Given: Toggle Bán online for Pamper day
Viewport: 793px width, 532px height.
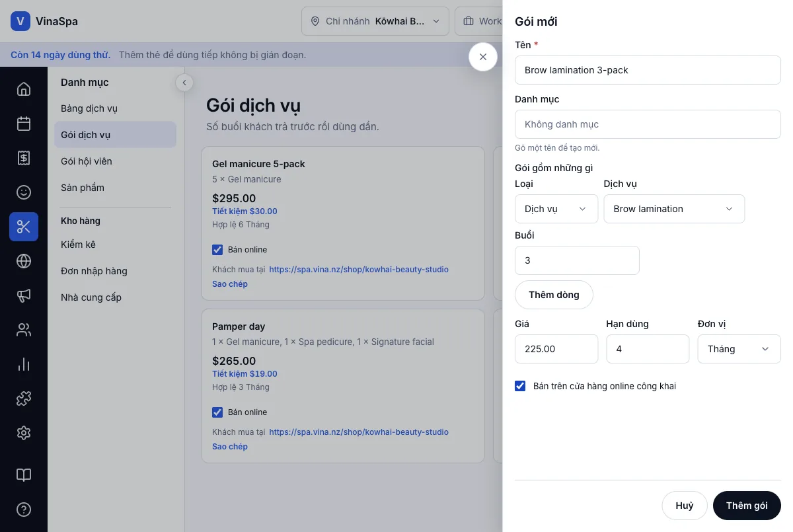Looking at the screenshot, I should coord(217,412).
